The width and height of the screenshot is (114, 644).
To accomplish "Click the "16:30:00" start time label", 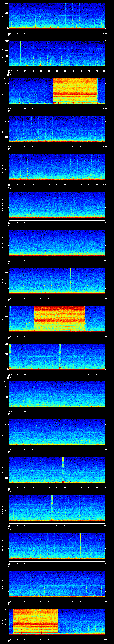I will coord(9,639).
